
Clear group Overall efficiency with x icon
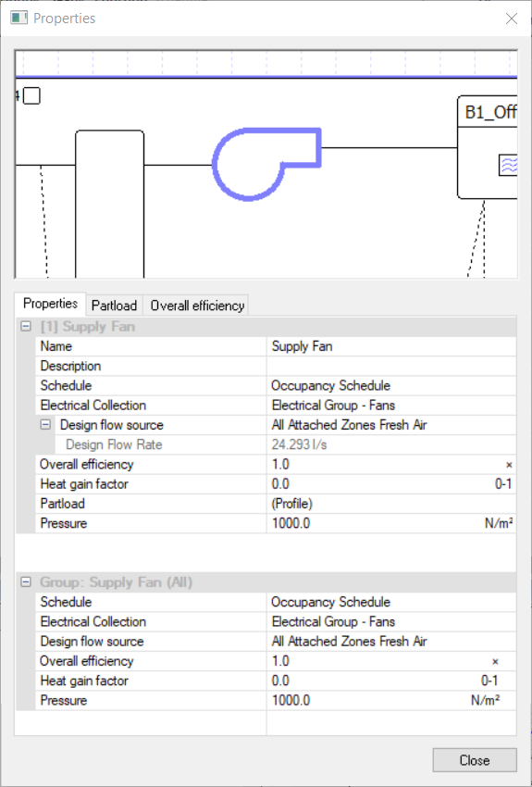[x=495, y=661]
